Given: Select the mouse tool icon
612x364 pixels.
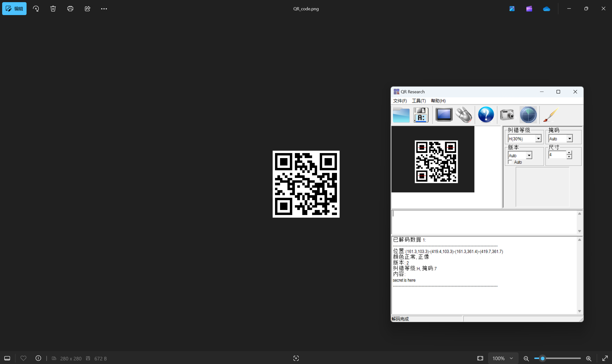Looking at the screenshot, I should pos(463,115).
